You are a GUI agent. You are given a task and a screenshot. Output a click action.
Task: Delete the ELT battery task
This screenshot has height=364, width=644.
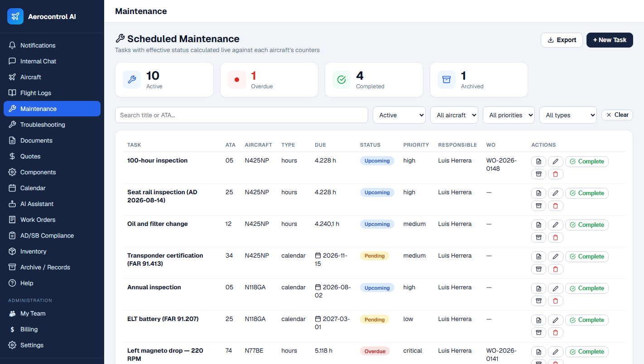(x=556, y=332)
